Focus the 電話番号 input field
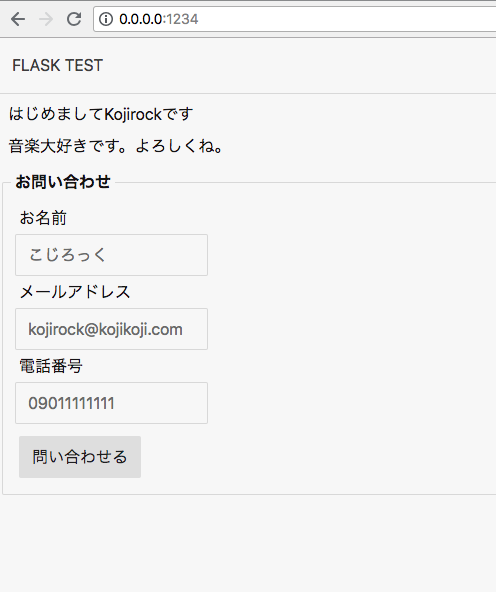Viewport: 496px width, 592px height. (x=111, y=403)
